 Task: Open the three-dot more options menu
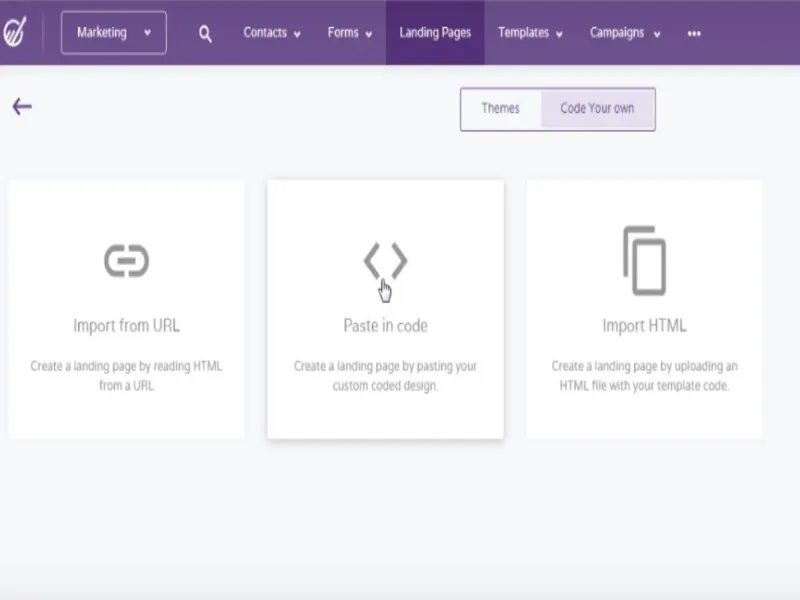(694, 33)
